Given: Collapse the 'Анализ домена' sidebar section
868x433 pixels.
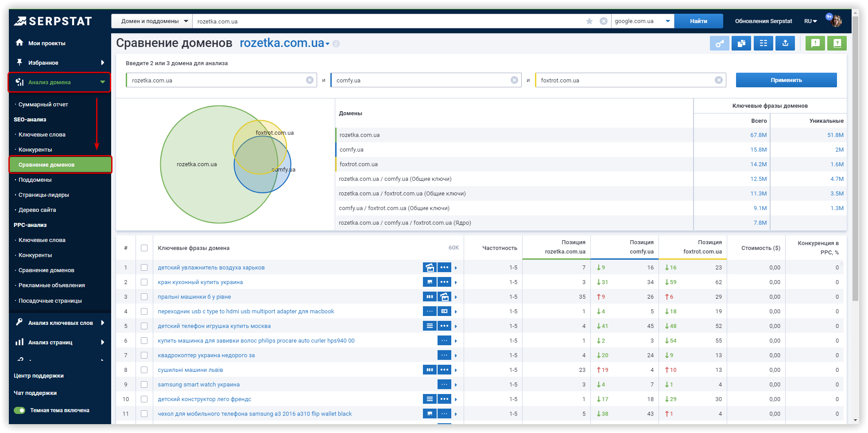Looking at the screenshot, I should (103, 82).
